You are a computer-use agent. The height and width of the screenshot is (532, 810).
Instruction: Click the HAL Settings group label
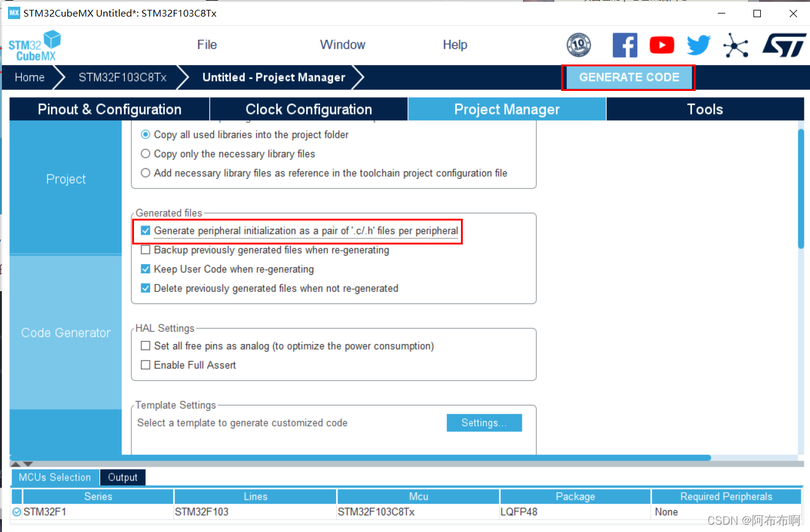(165, 328)
